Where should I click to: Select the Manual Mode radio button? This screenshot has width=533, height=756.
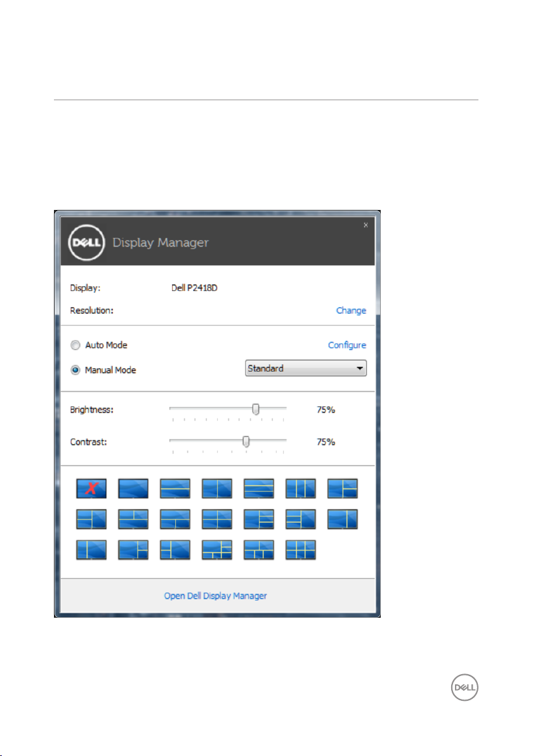pos(76,370)
